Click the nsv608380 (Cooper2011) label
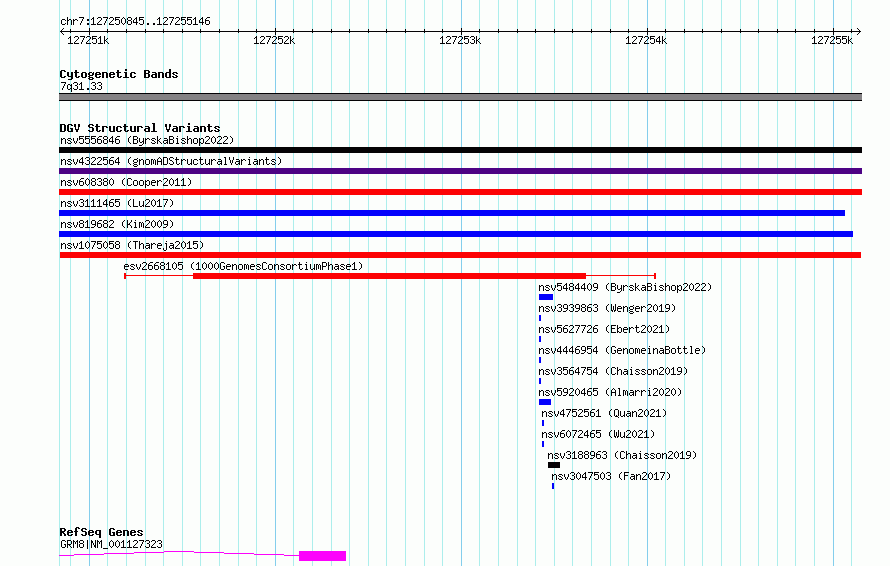 [126, 182]
